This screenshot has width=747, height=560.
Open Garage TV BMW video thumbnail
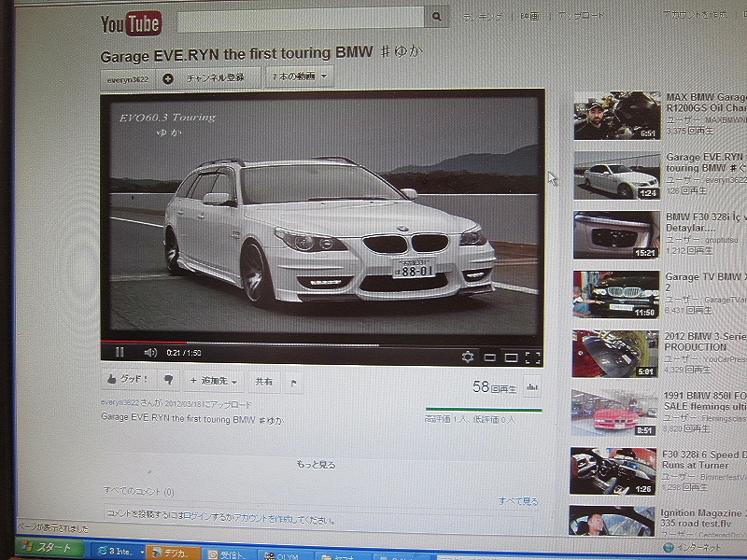coord(616,295)
